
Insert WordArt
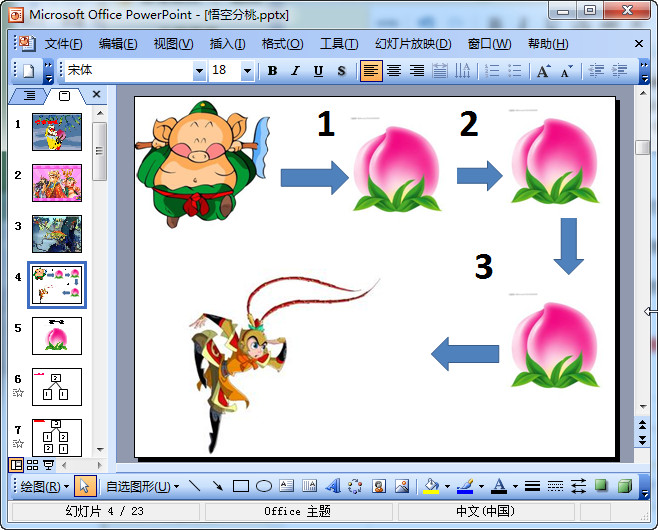333,486
